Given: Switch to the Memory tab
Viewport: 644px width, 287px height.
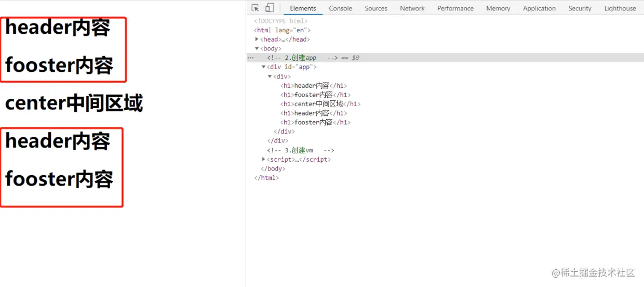Looking at the screenshot, I should pos(498,8).
